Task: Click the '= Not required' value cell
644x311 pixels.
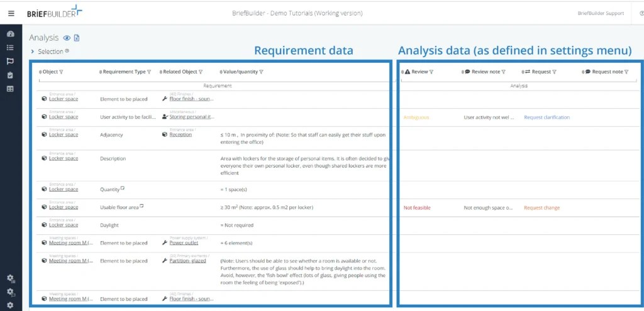Action: [237, 226]
